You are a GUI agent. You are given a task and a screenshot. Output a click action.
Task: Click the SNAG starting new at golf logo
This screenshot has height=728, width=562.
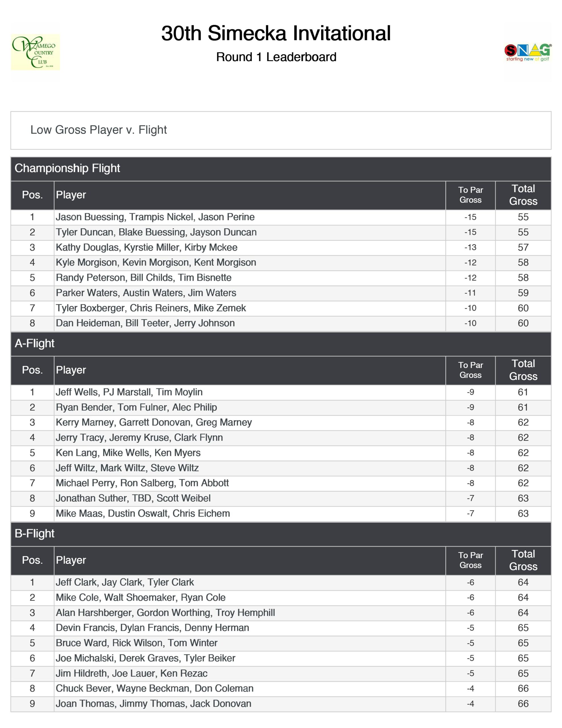pos(528,52)
